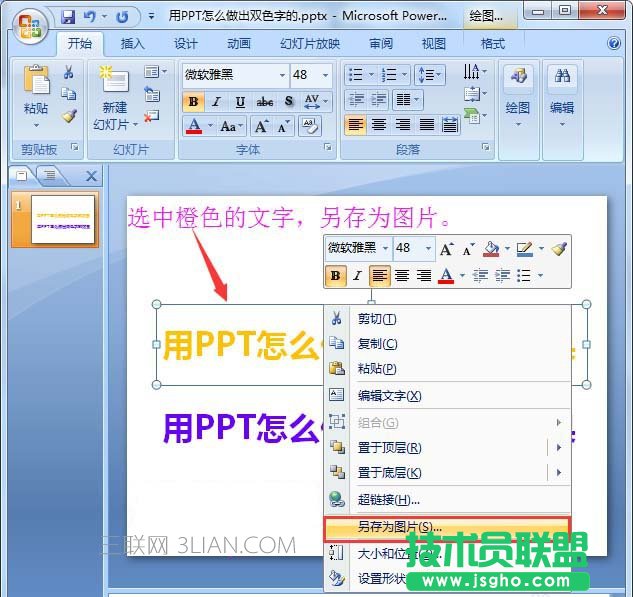Cut using the ribbon scissors icon
Screen dimensions: 633x597
pyautogui.click(x=69, y=72)
